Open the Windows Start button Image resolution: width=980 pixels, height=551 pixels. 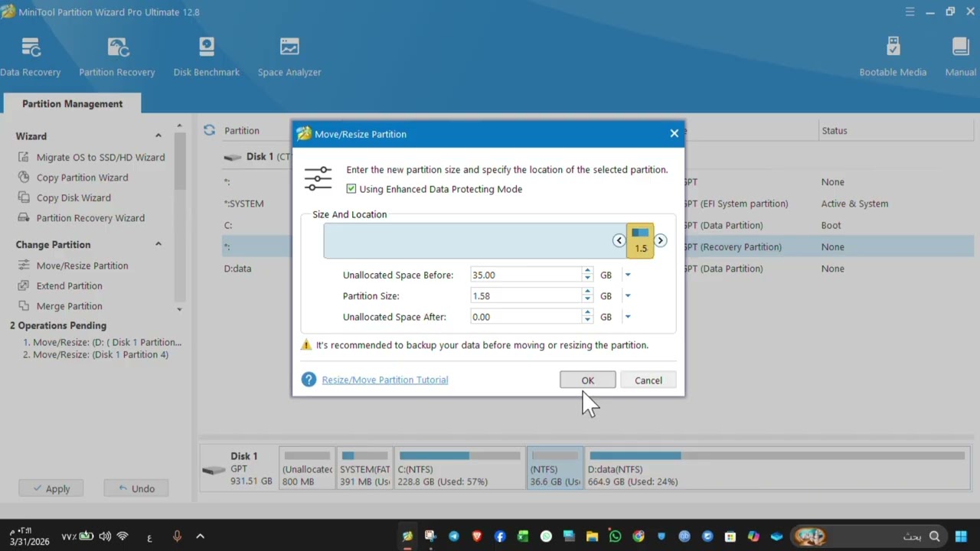pos(960,536)
